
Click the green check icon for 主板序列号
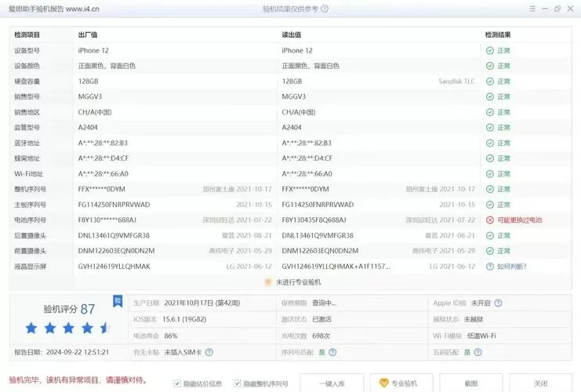click(x=490, y=205)
